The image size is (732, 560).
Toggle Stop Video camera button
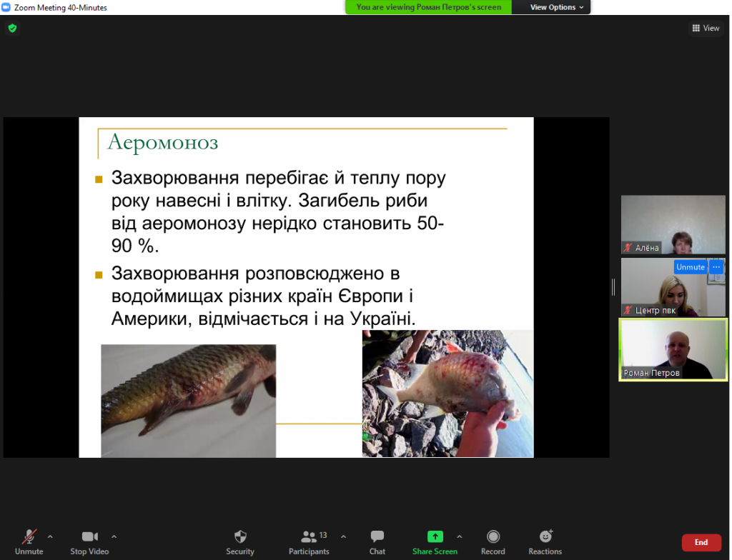(x=89, y=537)
